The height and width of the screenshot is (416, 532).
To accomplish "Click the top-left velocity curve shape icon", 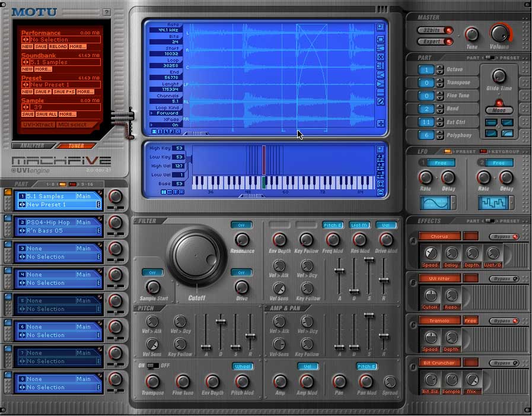I will coord(491,123).
